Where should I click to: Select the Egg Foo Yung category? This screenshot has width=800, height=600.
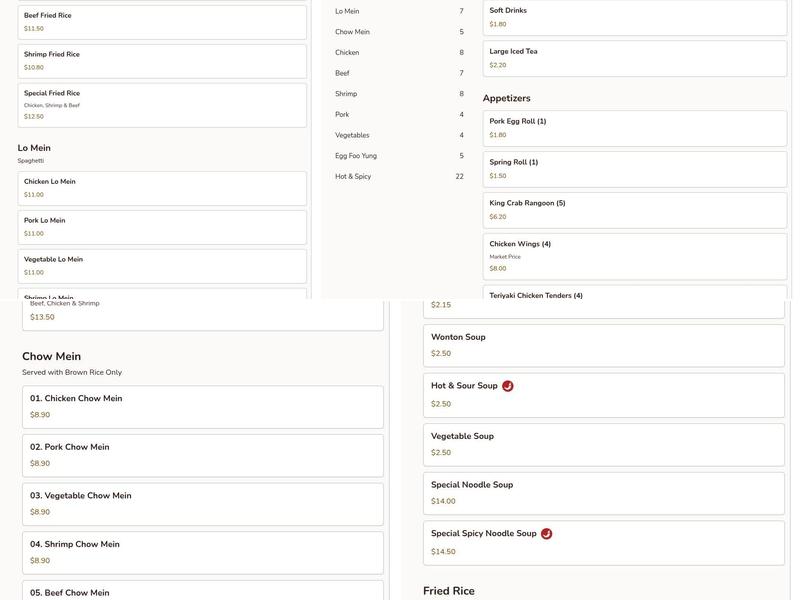(x=398, y=156)
